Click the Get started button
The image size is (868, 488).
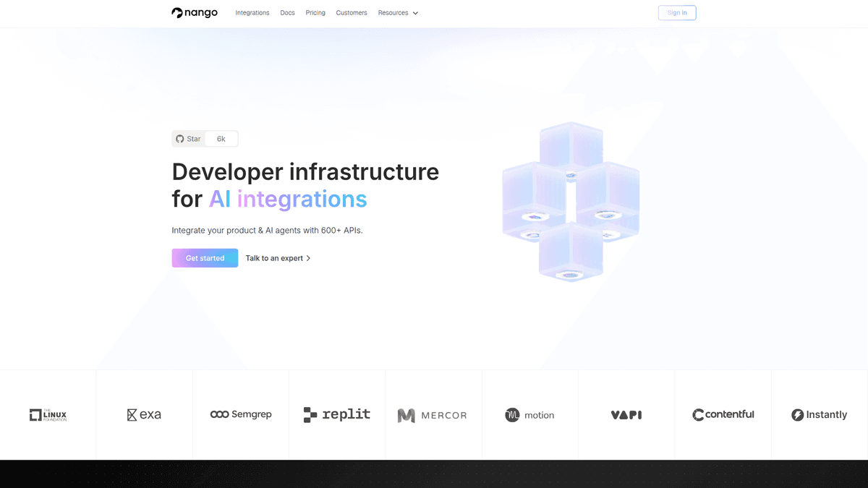[205, 258]
